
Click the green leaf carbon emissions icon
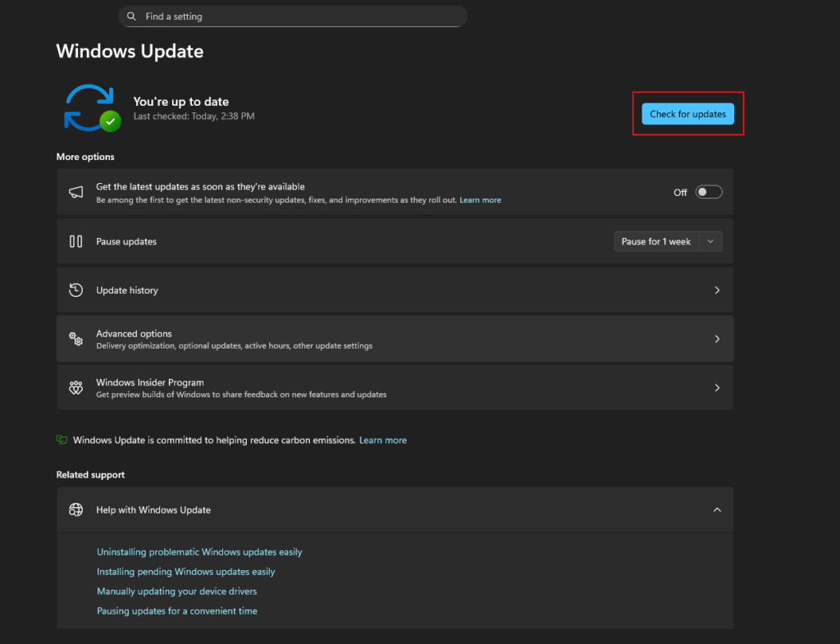coord(62,440)
